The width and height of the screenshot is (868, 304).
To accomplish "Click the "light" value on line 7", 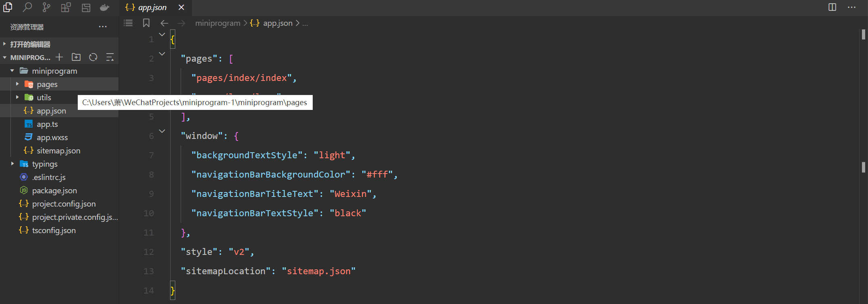I will coord(332,155).
